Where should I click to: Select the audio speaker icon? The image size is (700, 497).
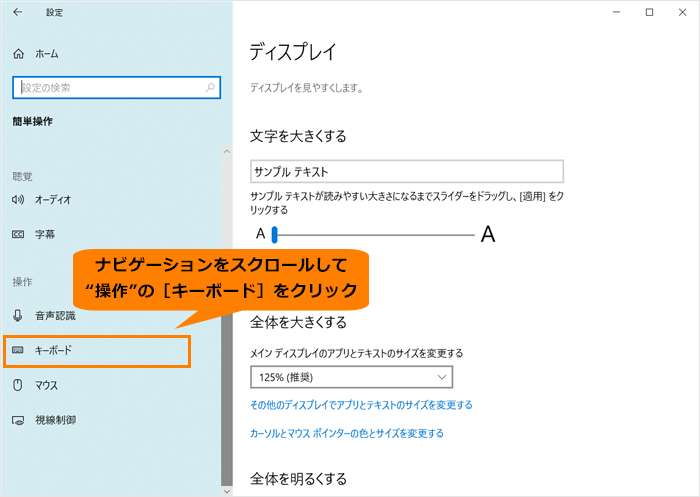18,199
